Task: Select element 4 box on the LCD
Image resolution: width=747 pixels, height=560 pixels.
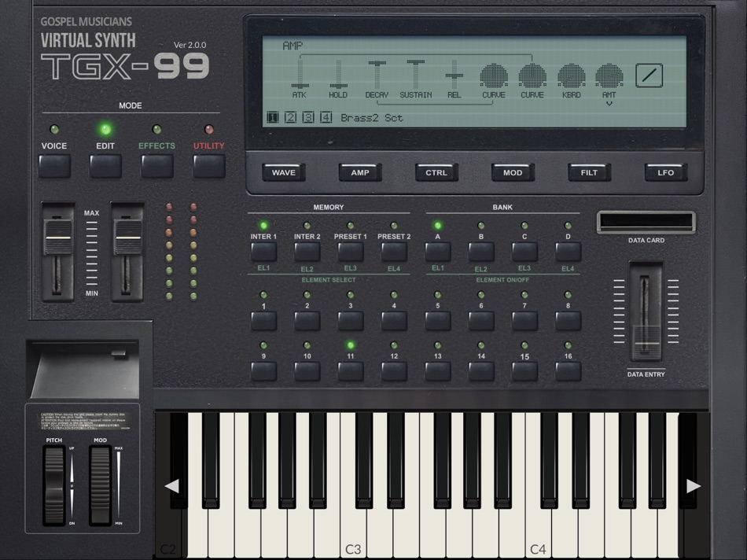Action: pyautogui.click(x=326, y=117)
